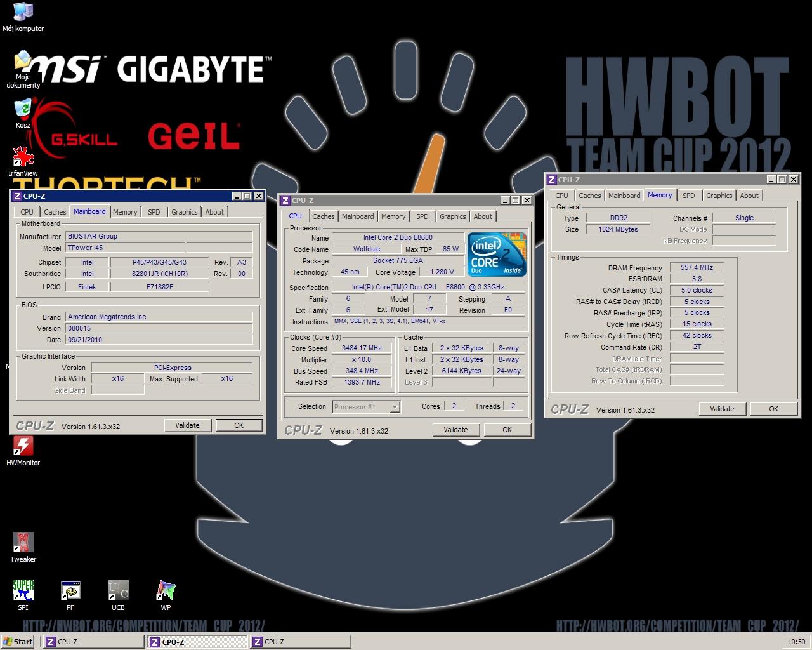Click the CPU-Z title icon in Memory window
The image size is (812, 650).
click(551, 180)
